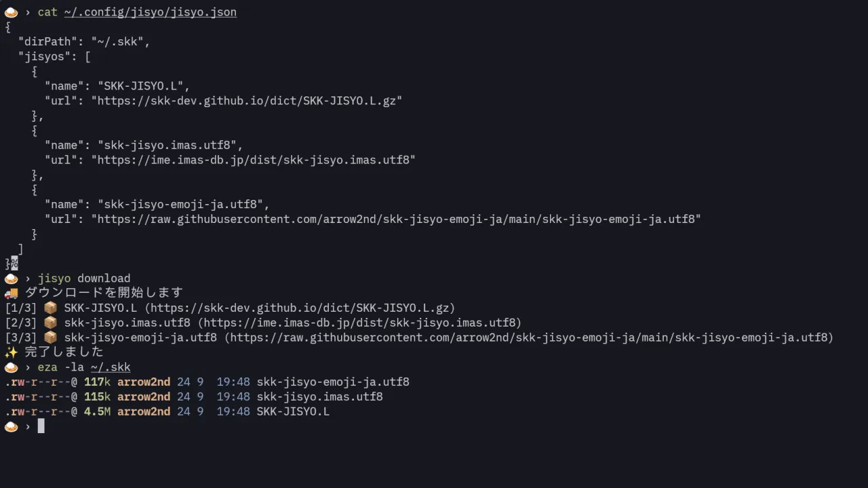Click the terminal cursor block at the final prompt
Image resolution: width=868 pixels, height=488 pixels.
(41, 426)
